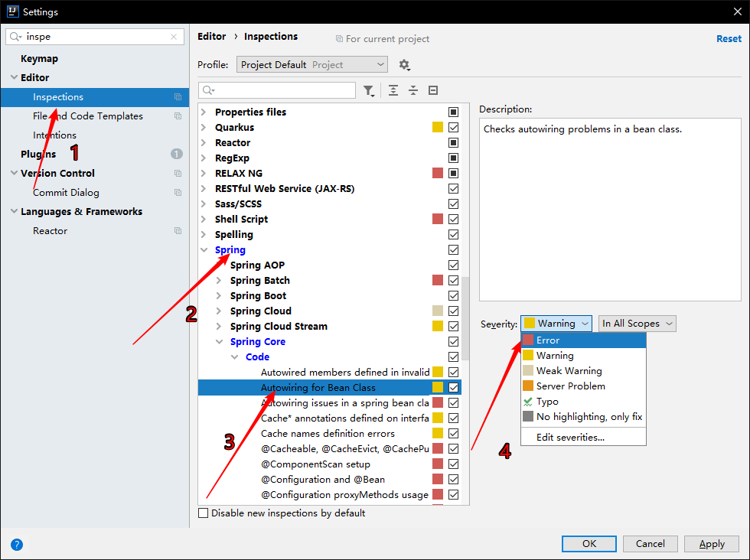
Task: Uncheck Autowiring for Bean Class inspection
Action: point(453,387)
